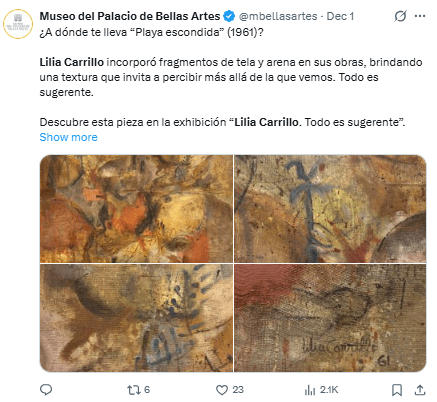Open the three-dot more options menu

420,16
